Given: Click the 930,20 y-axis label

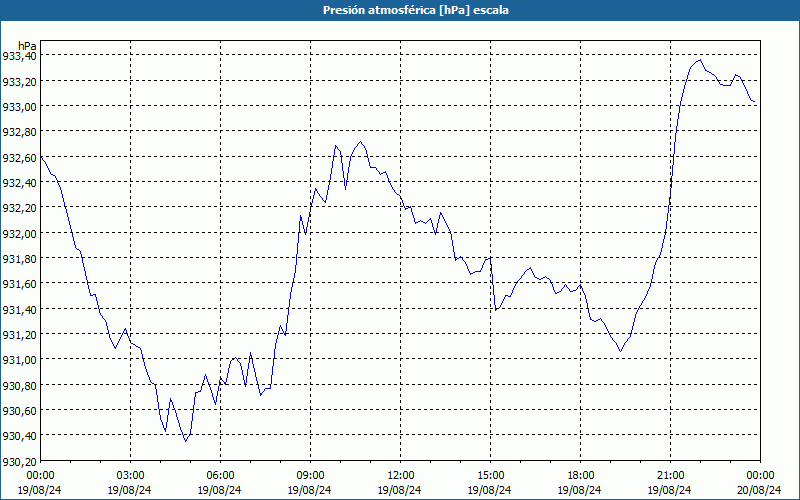Looking at the screenshot, I should point(19,461).
